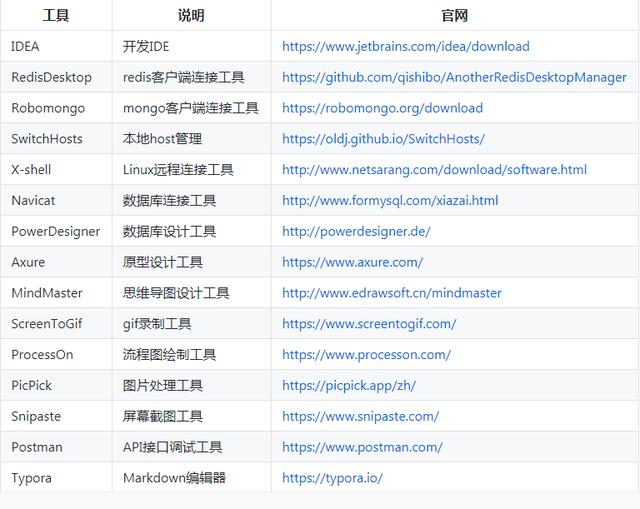
Task: Open the netsarang X-shell download link
Action: click(434, 170)
